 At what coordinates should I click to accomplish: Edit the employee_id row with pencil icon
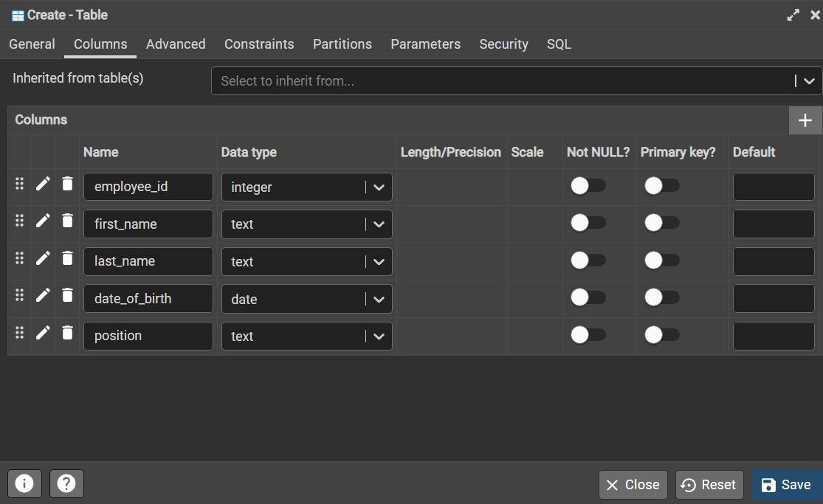click(x=44, y=184)
